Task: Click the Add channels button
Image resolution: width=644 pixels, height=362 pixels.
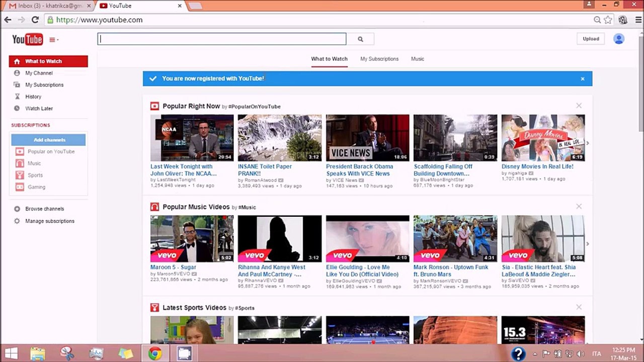Action: tap(49, 140)
